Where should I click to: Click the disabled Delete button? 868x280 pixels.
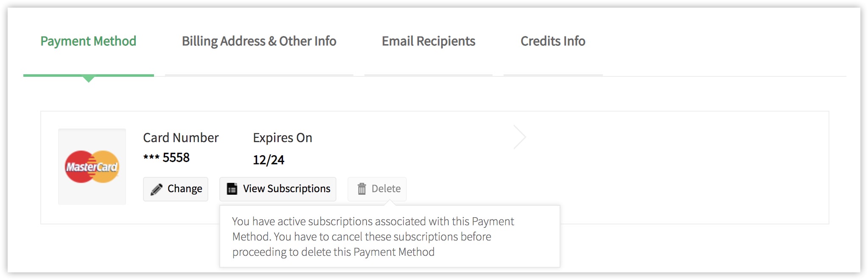(377, 189)
